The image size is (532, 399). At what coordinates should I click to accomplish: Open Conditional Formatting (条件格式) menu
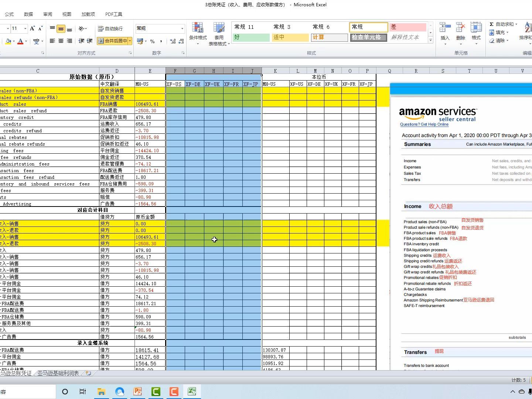pyautogui.click(x=198, y=34)
